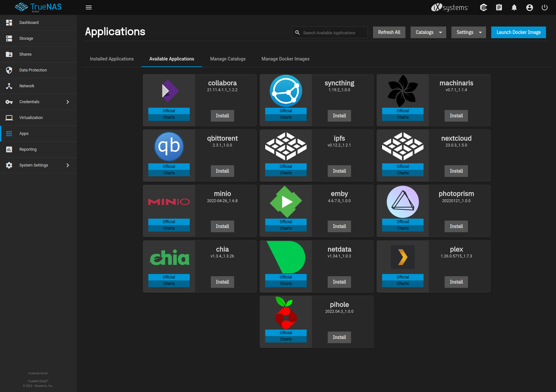Click the qbittorrent app logo
The width and height of the screenshot is (556, 392).
point(169,147)
